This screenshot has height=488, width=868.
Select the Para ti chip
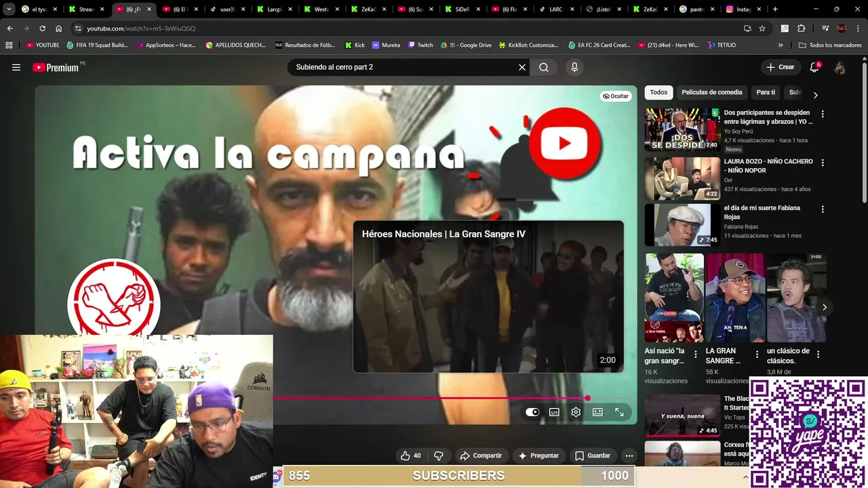(766, 92)
